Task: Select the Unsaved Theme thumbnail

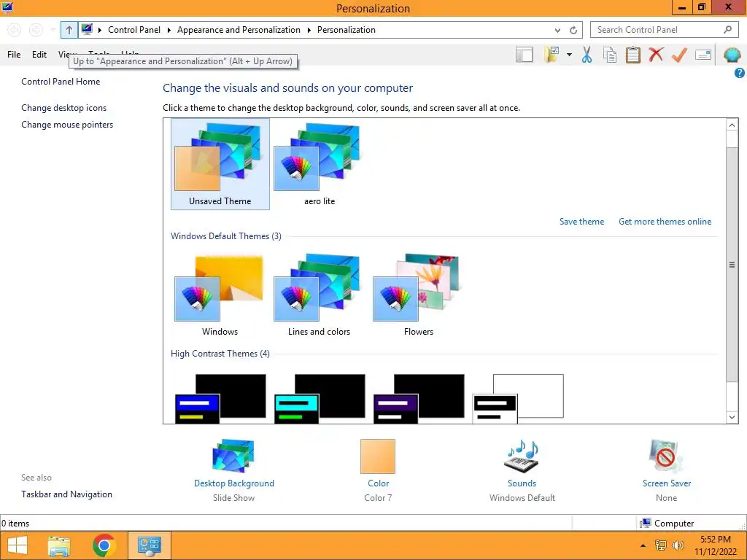Action: click(220, 164)
